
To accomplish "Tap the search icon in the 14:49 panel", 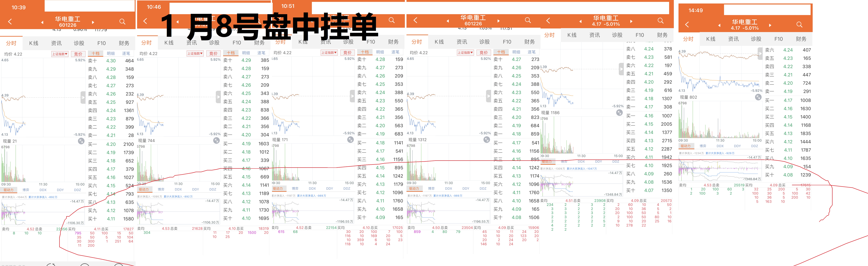I will pyautogui.click(x=799, y=25).
